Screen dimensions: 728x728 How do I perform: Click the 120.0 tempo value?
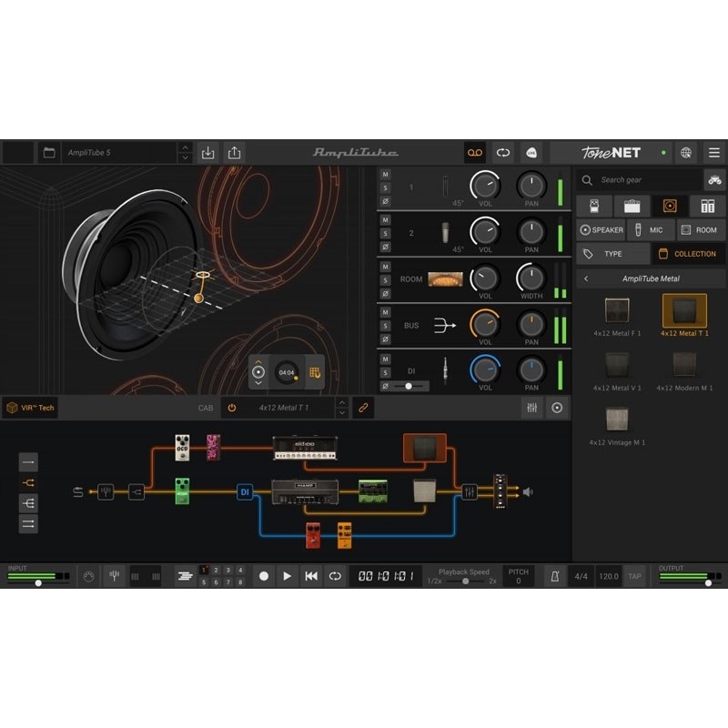click(608, 576)
